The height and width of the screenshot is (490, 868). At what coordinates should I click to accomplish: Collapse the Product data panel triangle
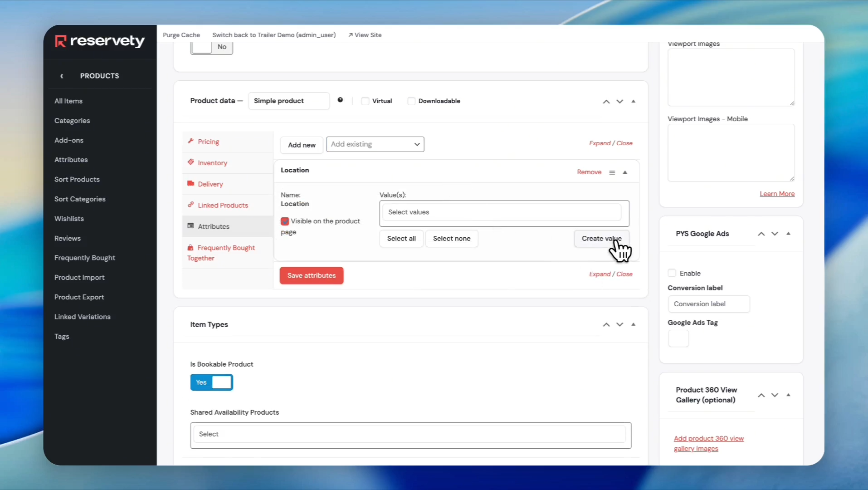point(634,101)
